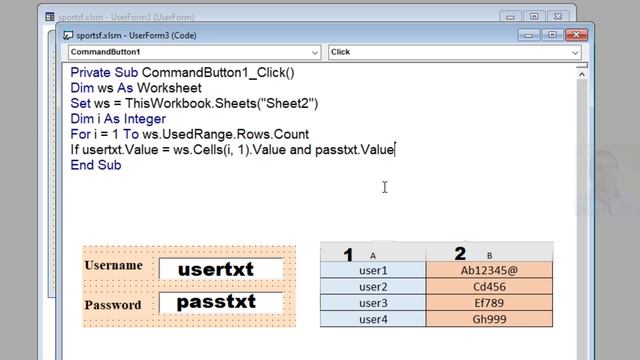
Task: Select column B header
Action: pyautogui.click(x=489, y=252)
